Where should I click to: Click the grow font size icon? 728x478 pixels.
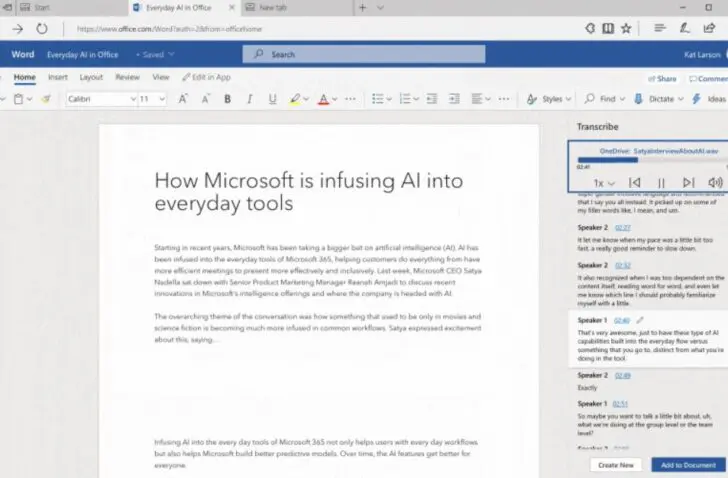[x=183, y=99]
